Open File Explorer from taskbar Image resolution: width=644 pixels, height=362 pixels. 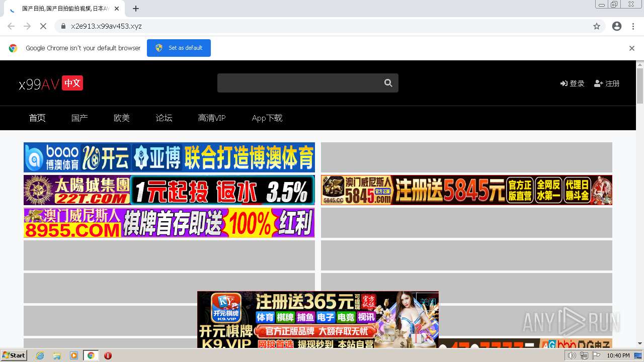click(x=57, y=355)
